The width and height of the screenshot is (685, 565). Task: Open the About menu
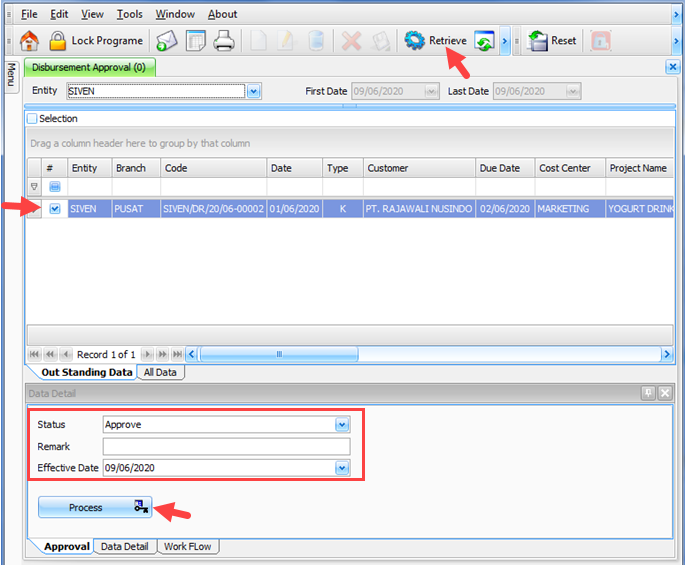(222, 14)
